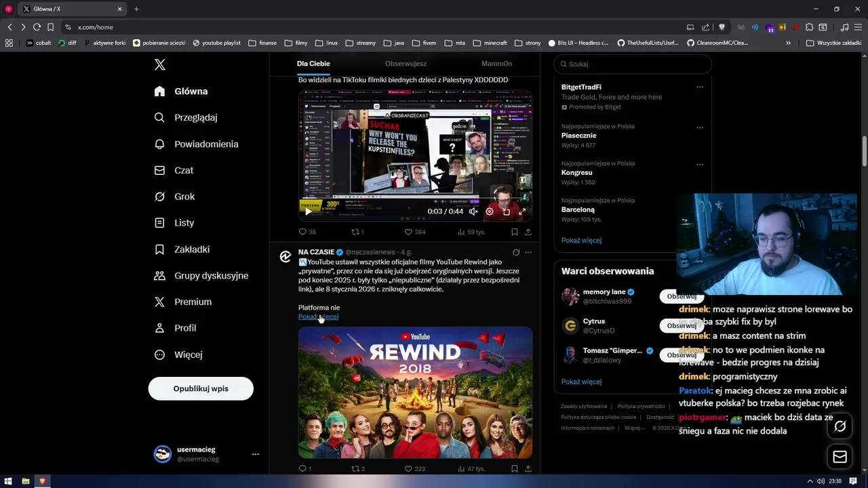
Task: Bookmark the YouTube Rewind post
Action: 514,468
